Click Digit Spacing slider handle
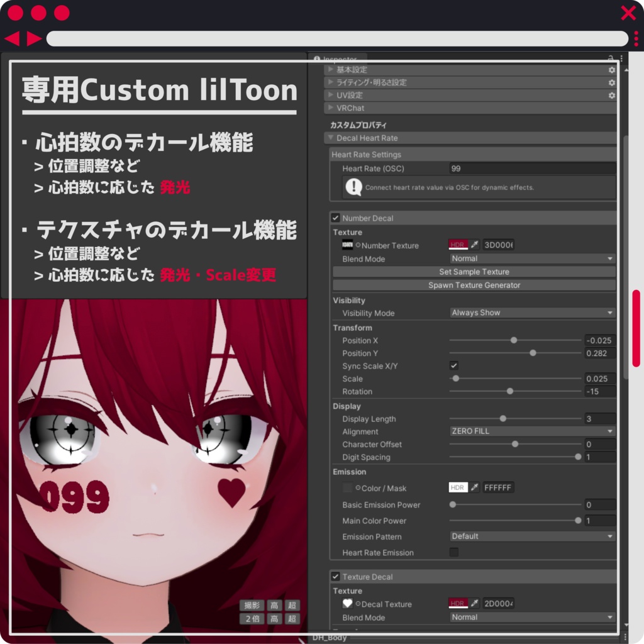The image size is (644, 644). (578, 457)
